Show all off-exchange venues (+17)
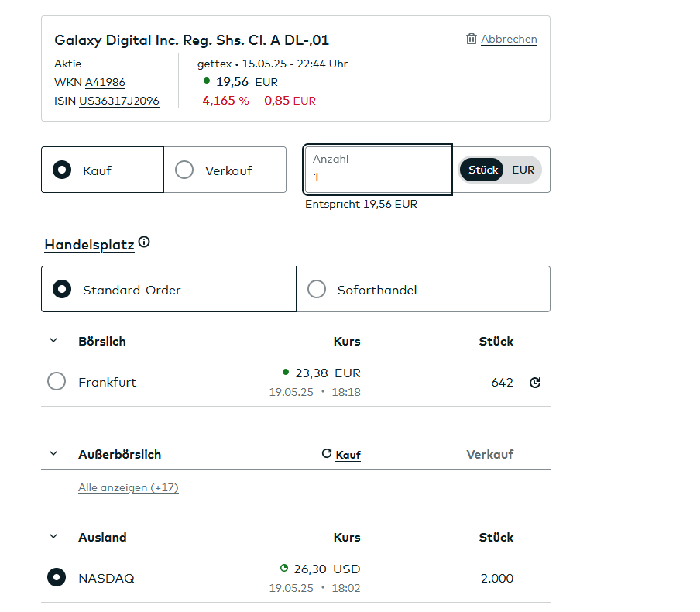Screen dimensions: 700x612 pos(128,488)
